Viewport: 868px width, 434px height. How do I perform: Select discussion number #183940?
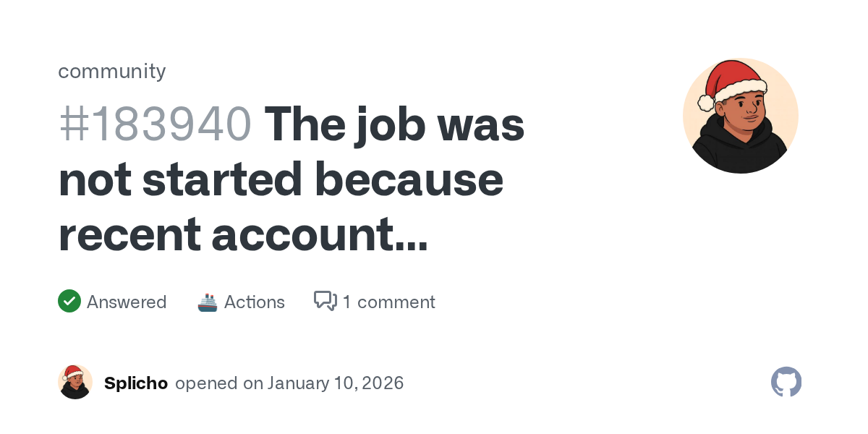click(155, 124)
